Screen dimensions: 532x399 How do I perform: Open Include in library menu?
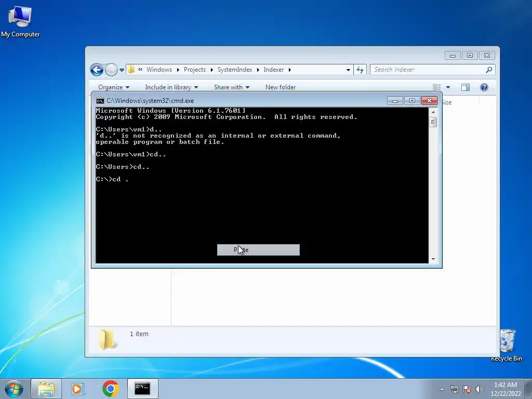click(x=171, y=87)
